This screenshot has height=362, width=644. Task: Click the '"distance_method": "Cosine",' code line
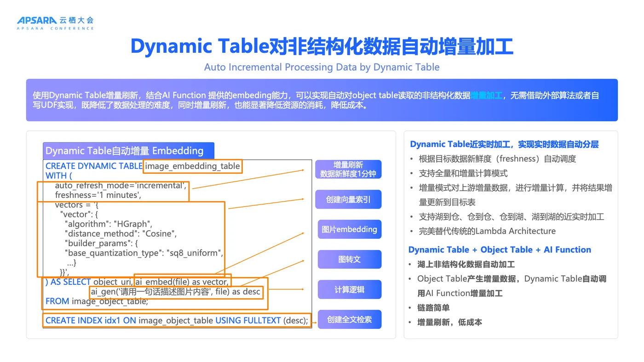click(121, 233)
